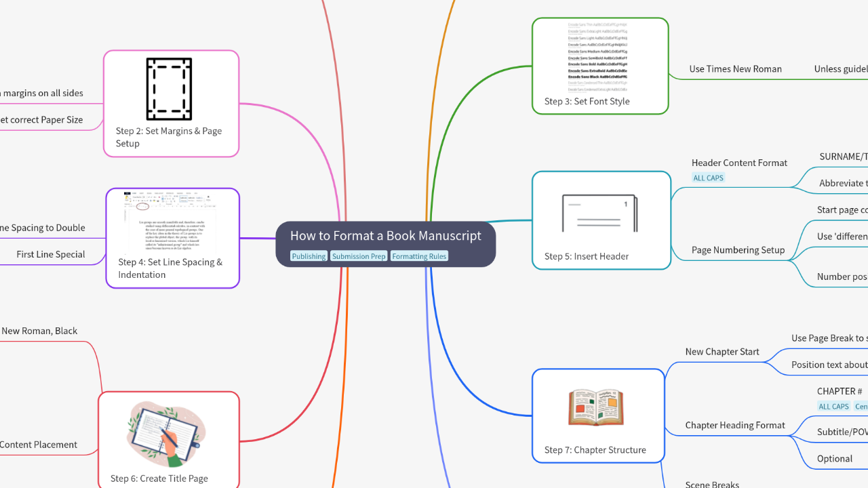Select the 'How to Format a Book Manuscript' node
868x488 pixels.
(x=385, y=235)
